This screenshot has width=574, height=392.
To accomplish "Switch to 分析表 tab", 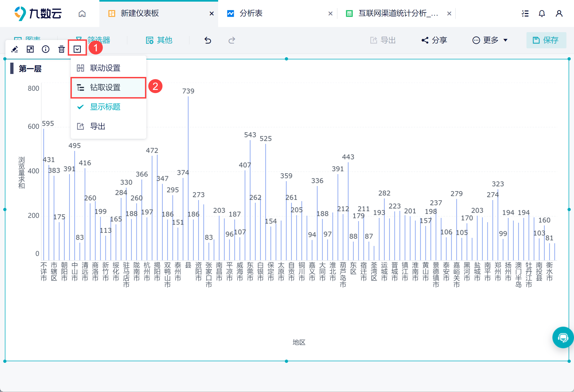I will (x=251, y=13).
